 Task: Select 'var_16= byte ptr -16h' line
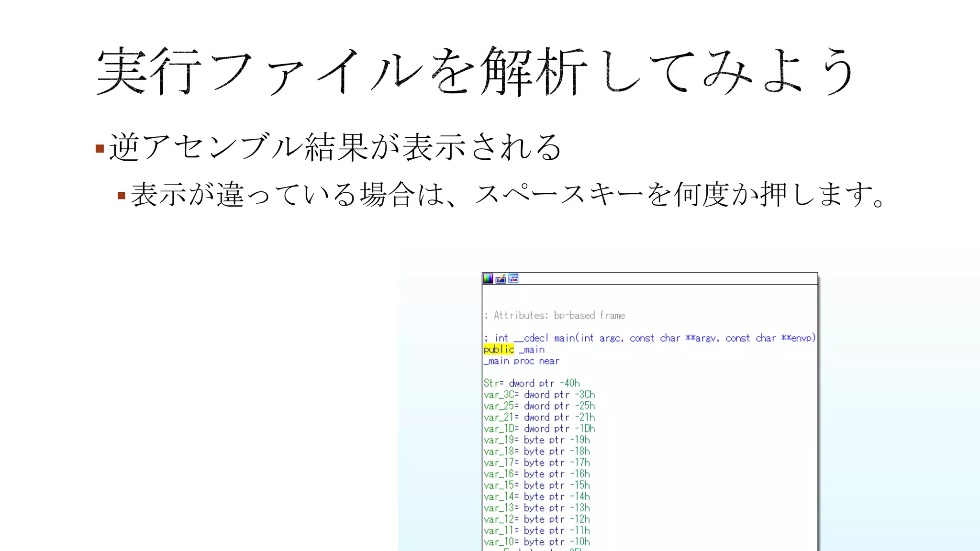coord(537,474)
